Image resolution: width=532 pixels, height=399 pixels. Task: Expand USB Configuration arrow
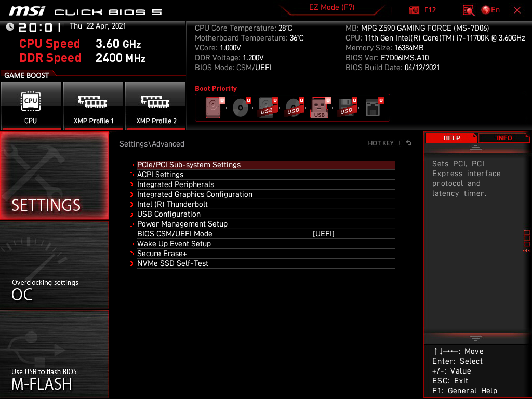coord(132,214)
